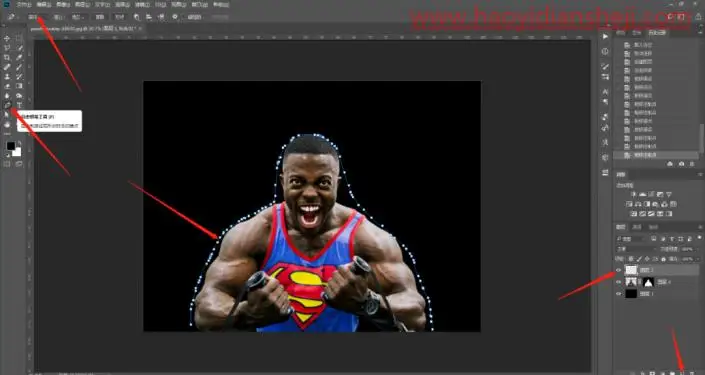Click the delete layer trash icon

pos(692,373)
